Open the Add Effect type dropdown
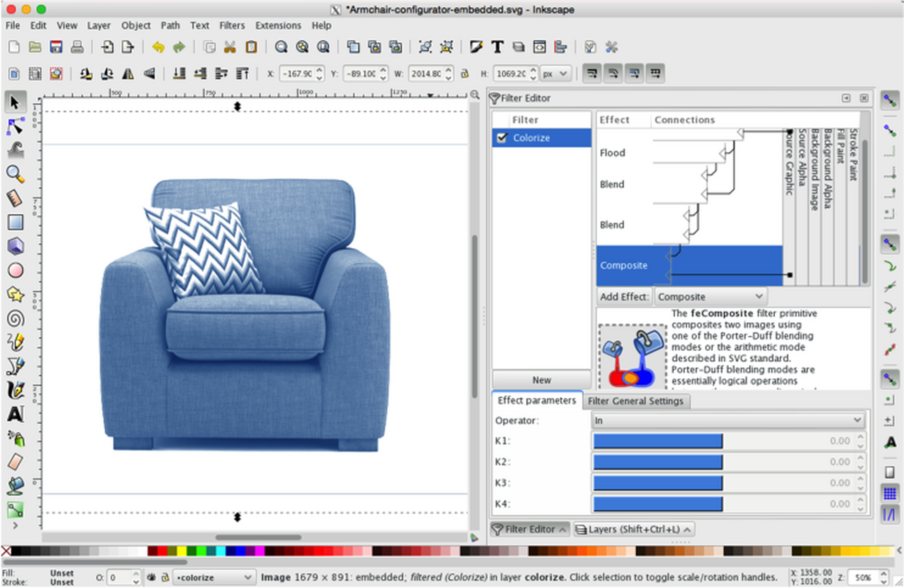This screenshot has height=588, width=904. pos(710,297)
